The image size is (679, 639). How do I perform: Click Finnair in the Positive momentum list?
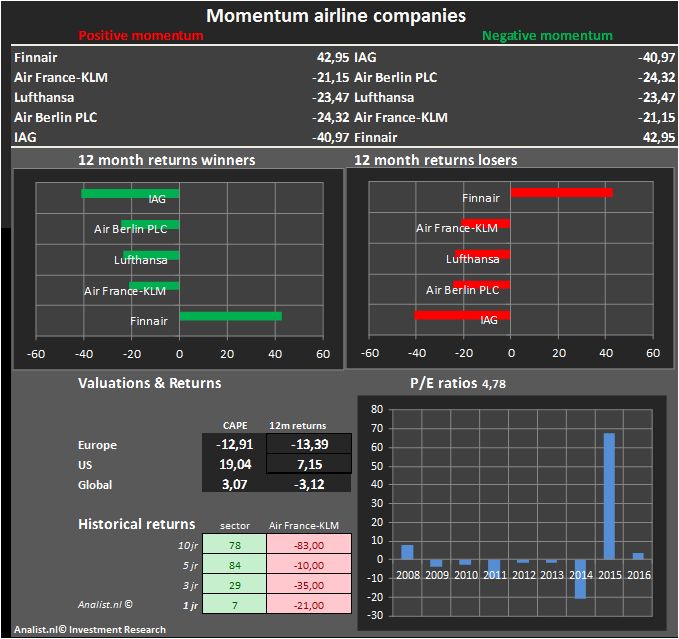click(x=36, y=58)
